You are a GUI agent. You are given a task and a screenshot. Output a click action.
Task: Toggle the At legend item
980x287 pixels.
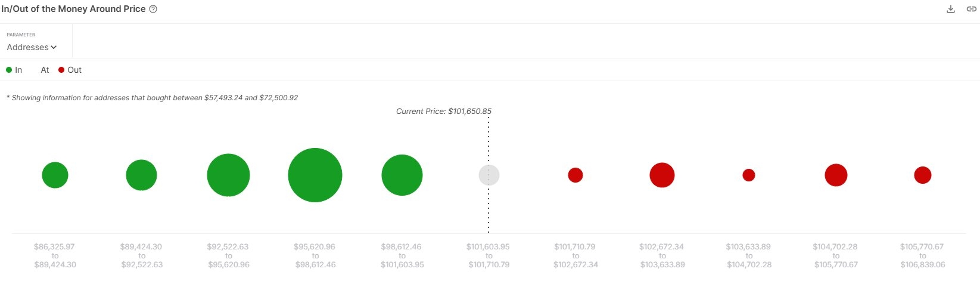45,70
